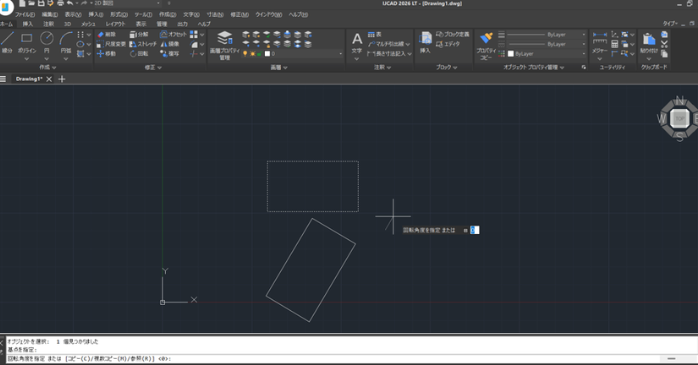This screenshot has height=365, width=698.
Task: Select the Circle (円) tool
Action: (47, 42)
